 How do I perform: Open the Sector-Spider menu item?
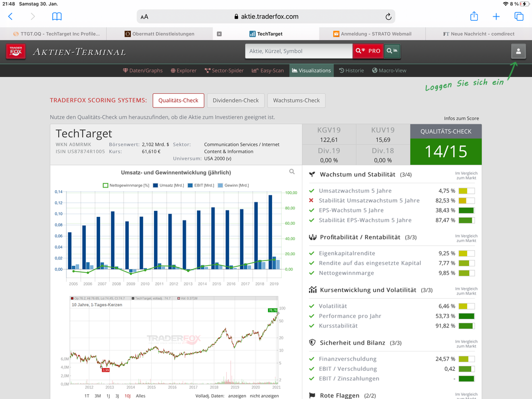pyautogui.click(x=224, y=70)
